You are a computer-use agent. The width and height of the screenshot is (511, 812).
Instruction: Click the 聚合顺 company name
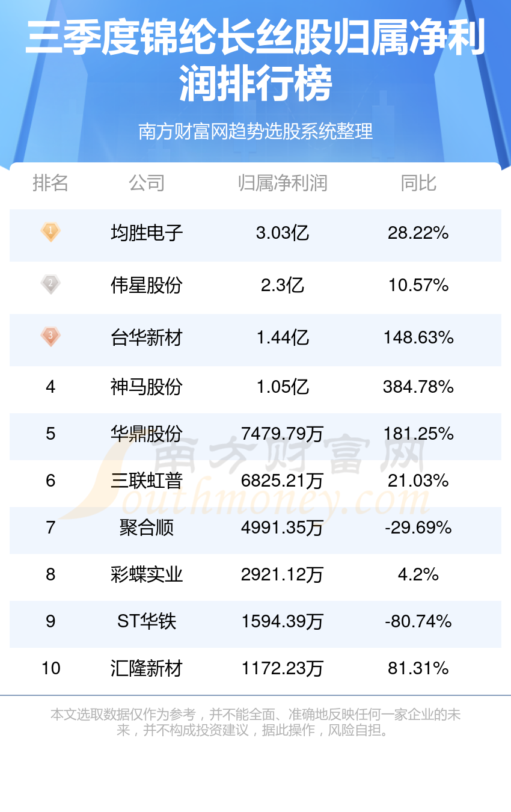point(147,527)
